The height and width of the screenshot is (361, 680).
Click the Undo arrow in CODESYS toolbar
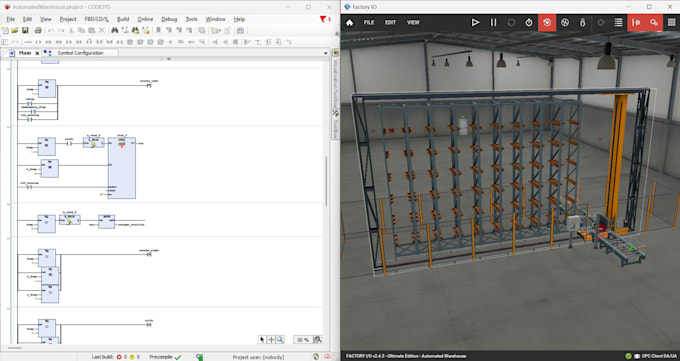51,30
